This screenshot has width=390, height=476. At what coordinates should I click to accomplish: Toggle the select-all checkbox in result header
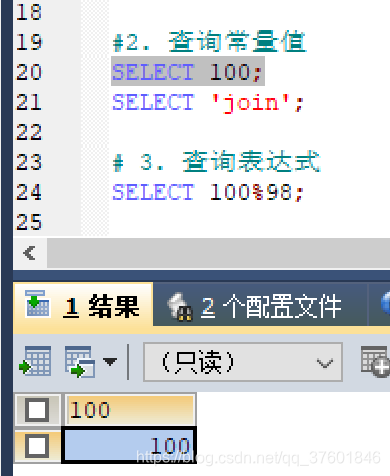(x=37, y=410)
